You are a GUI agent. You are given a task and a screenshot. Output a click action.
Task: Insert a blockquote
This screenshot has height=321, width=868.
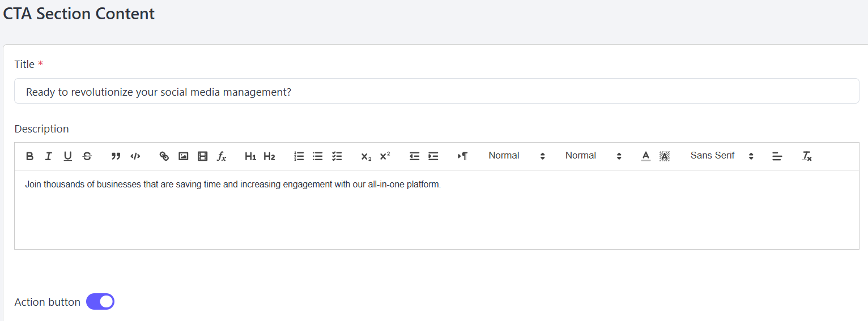tap(116, 156)
